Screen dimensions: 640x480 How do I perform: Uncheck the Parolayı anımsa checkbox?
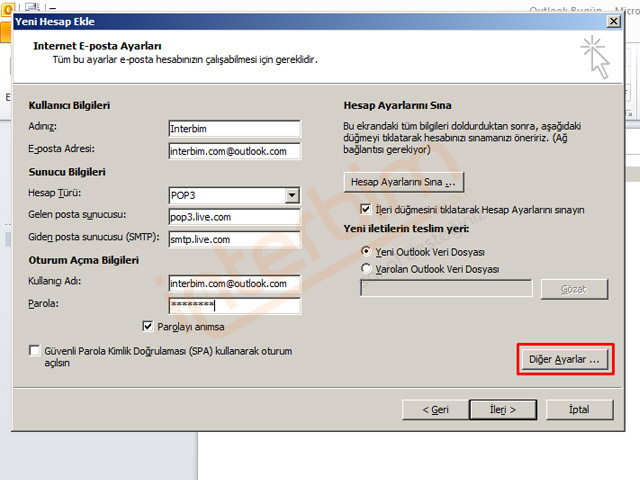[149, 327]
